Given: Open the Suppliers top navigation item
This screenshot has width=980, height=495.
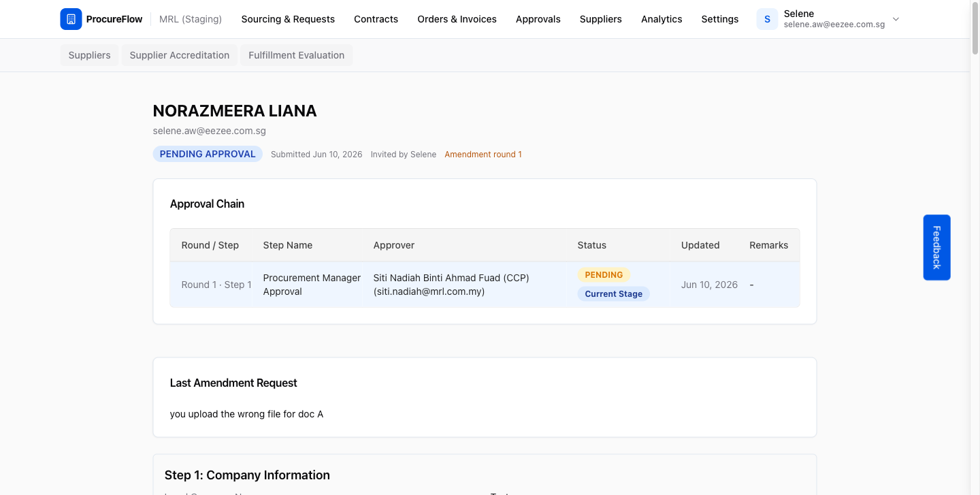Looking at the screenshot, I should [x=600, y=19].
